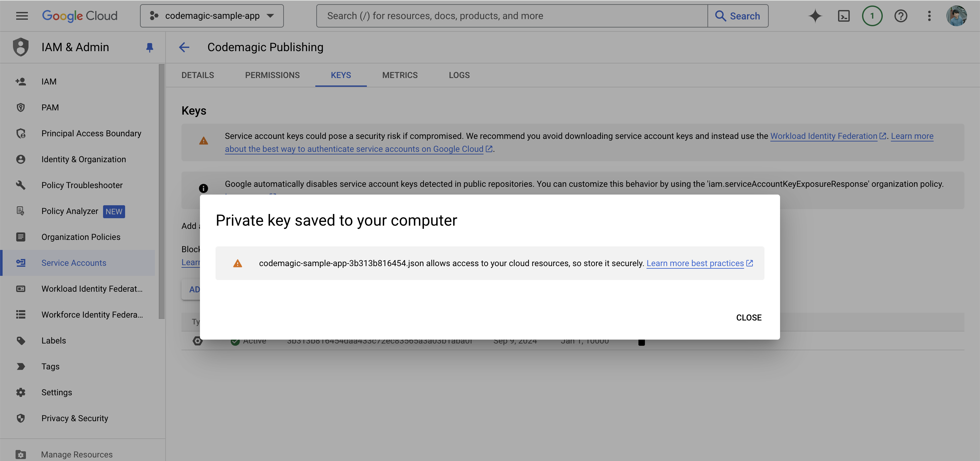This screenshot has width=980, height=461.
Task: Click the Codemagic Publishing page title
Action: 265,47
